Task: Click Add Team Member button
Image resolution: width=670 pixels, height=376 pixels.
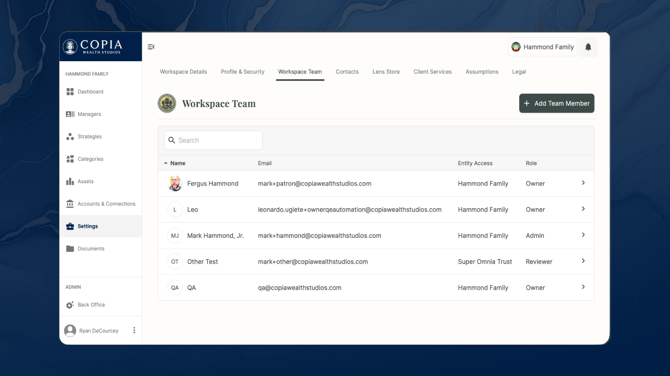Action: (x=556, y=103)
